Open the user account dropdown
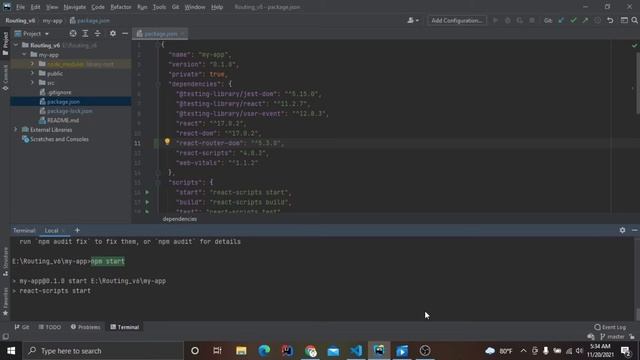640x360 pixels. [x=413, y=20]
